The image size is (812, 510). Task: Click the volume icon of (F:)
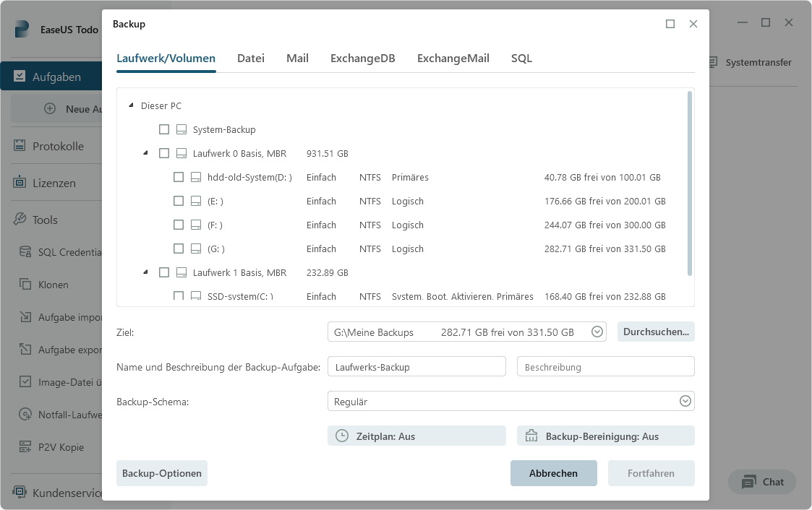(x=196, y=225)
